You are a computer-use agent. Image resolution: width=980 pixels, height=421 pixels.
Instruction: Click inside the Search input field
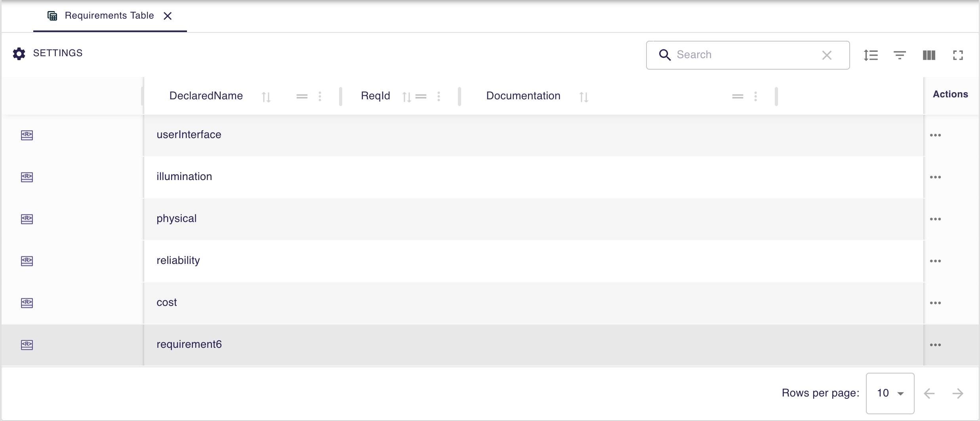[x=745, y=55]
